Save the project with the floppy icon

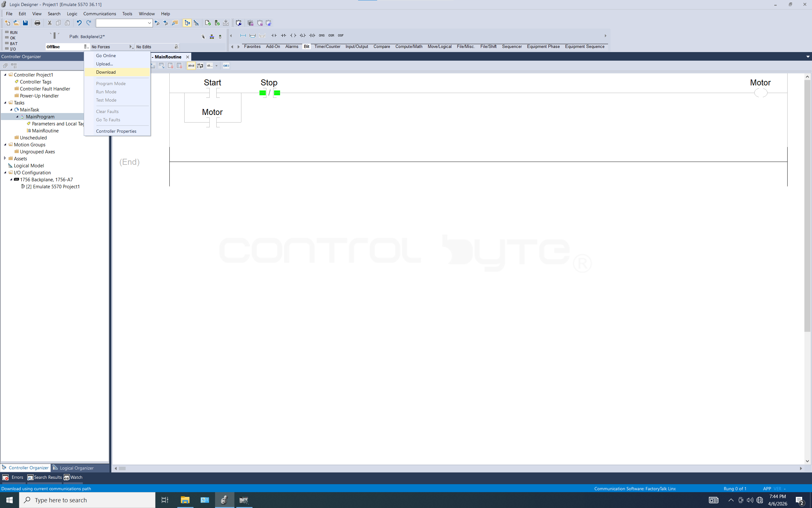[x=25, y=23]
